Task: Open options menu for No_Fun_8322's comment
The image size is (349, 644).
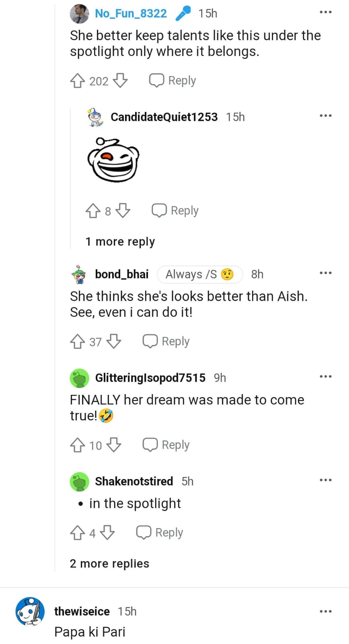Action: [x=325, y=12]
